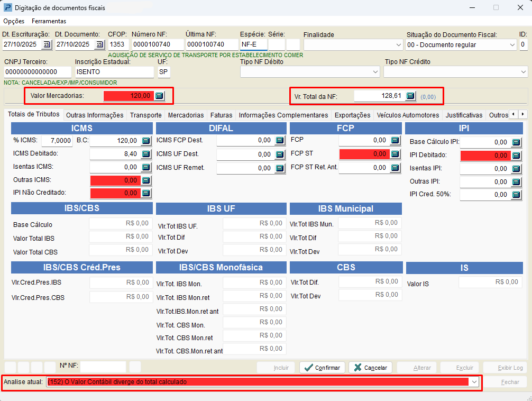Open calendar picker for Dt. Documento

(99, 44)
